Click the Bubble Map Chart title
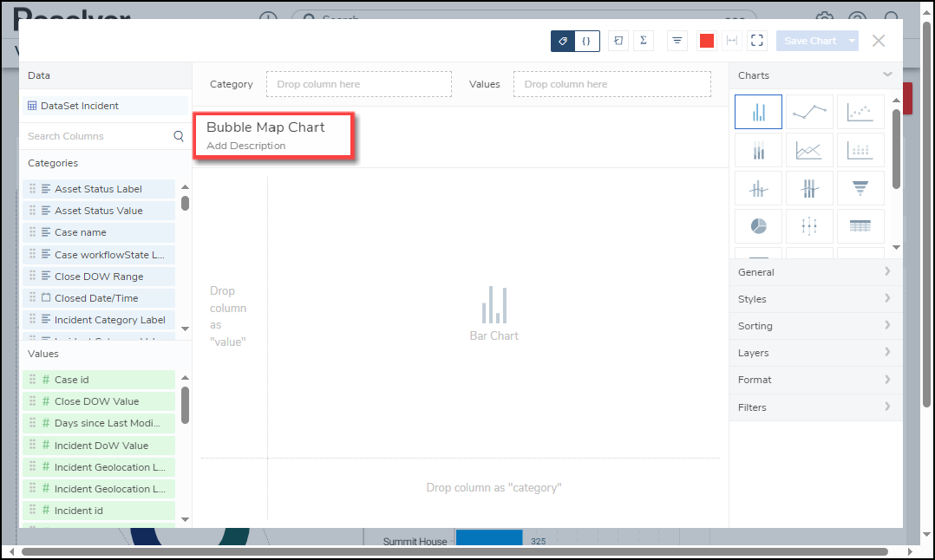 point(265,127)
